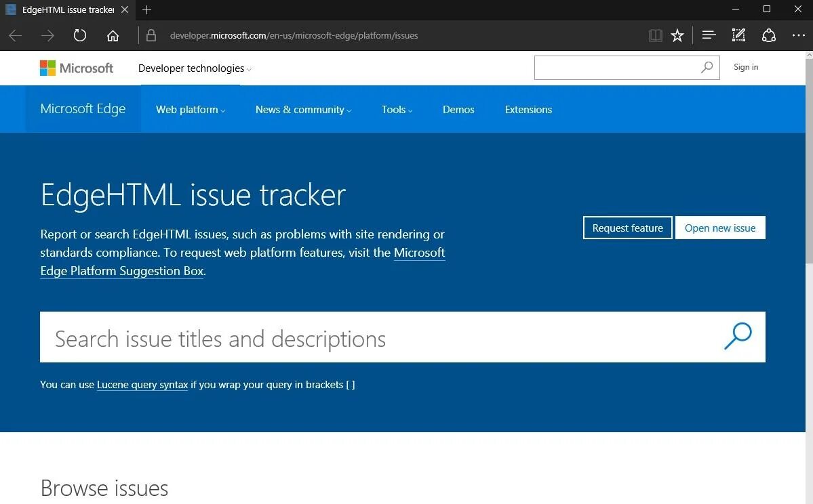This screenshot has height=504, width=813.
Task: Click the padlock site security icon
Action: 151,35
